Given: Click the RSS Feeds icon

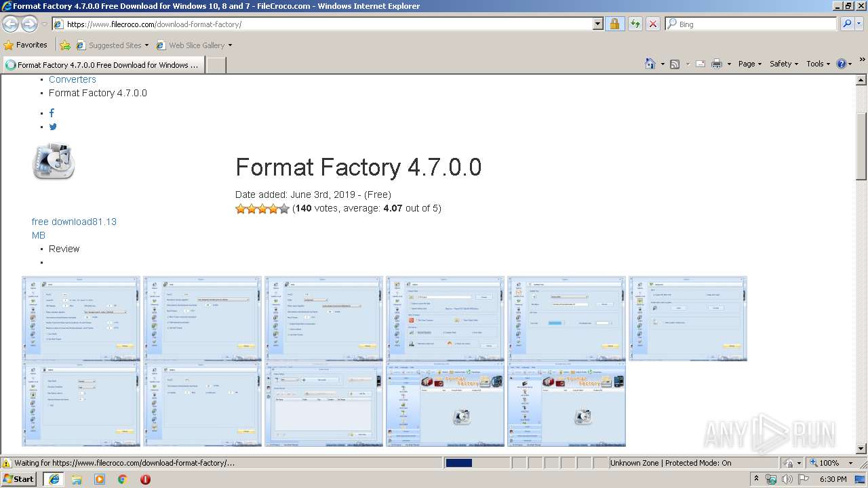Looking at the screenshot, I should [675, 64].
